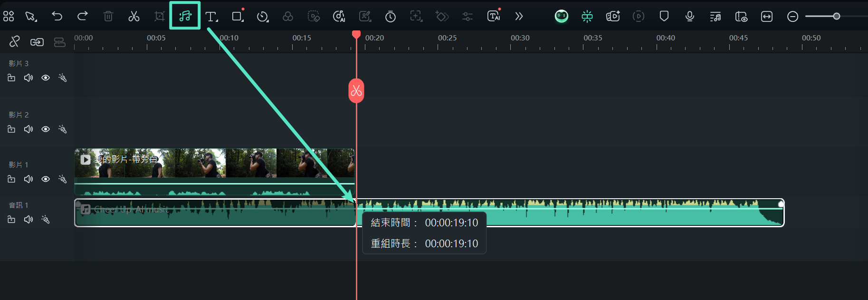Hide the 影片 1 track

coord(46,179)
